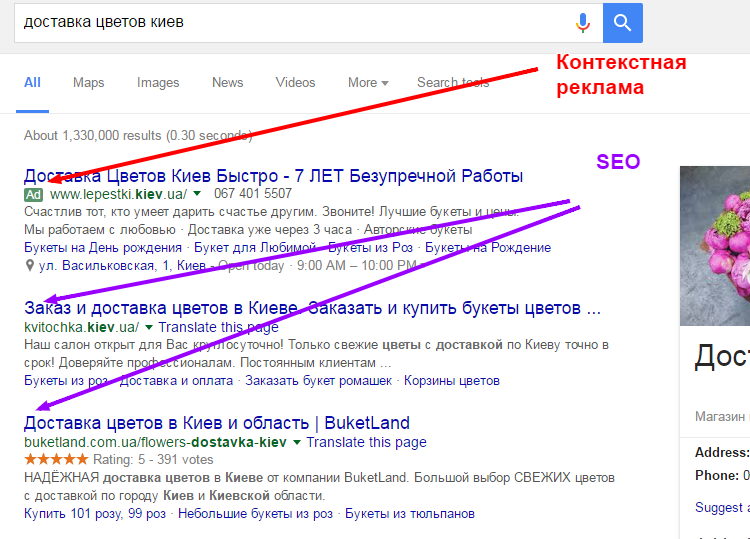The height and width of the screenshot is (539, 750).
Task: Open address link ул. Васильковская, 1, Киев
Action: coord(122,265)
